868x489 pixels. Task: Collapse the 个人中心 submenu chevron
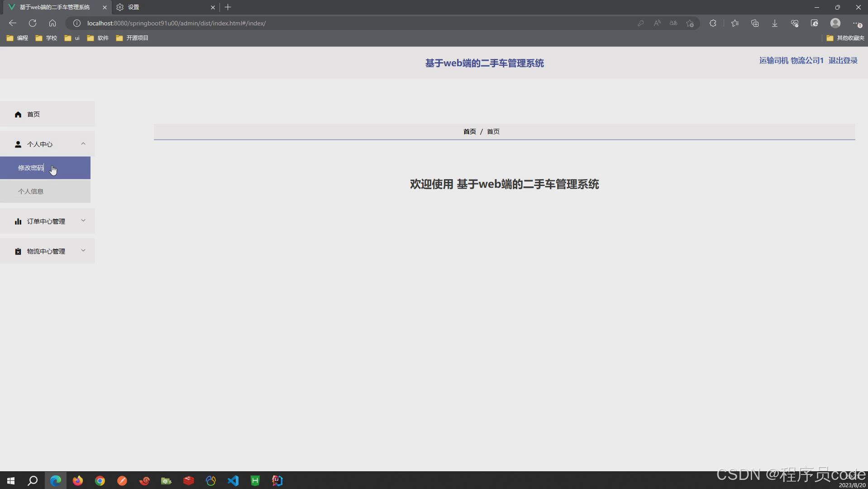coord(83,144)
